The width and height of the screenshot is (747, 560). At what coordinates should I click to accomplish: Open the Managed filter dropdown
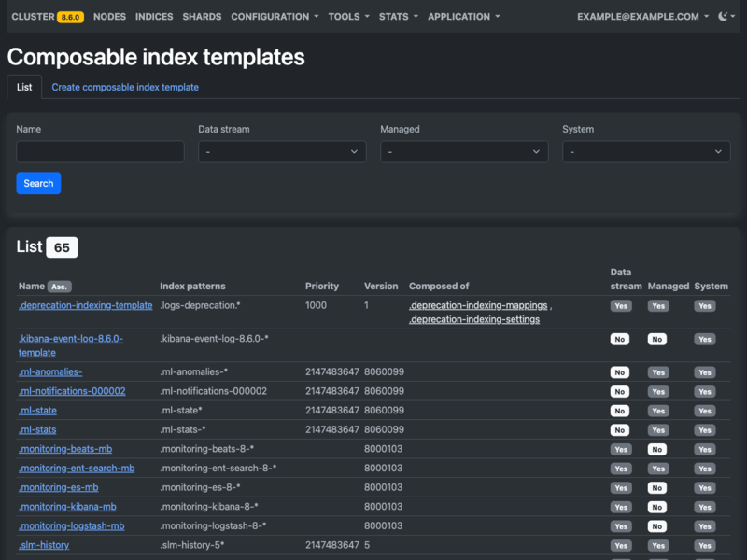pos(463,151)
